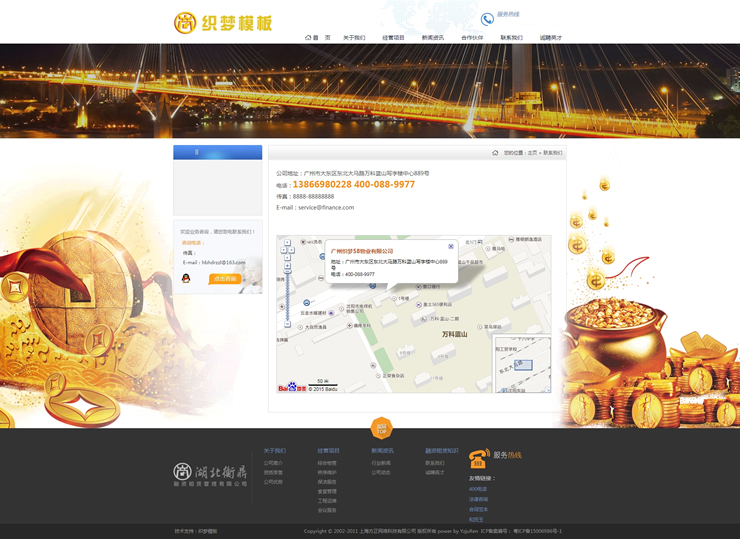Click the QQ penguin chat icon

pyautogui.click(x=185, y=279)
